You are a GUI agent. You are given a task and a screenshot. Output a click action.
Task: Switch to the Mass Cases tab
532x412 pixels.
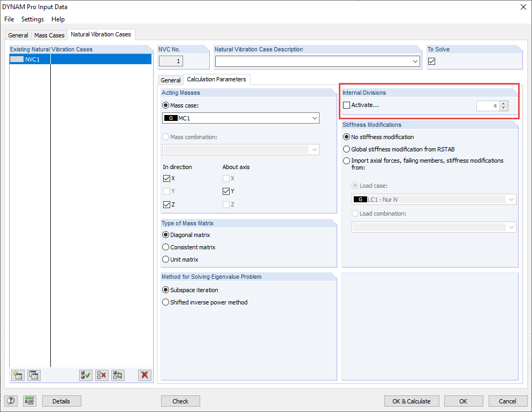49,35
